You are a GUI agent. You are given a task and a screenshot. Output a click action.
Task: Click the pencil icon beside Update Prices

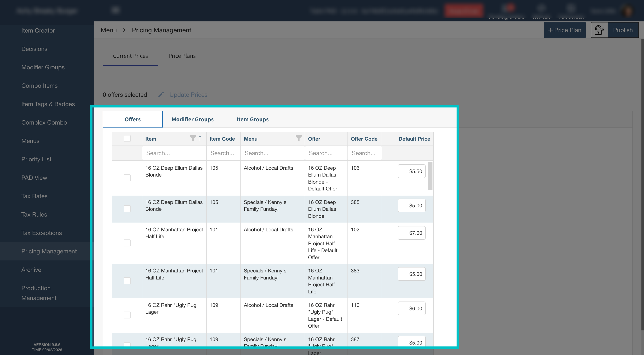[161, 94]
